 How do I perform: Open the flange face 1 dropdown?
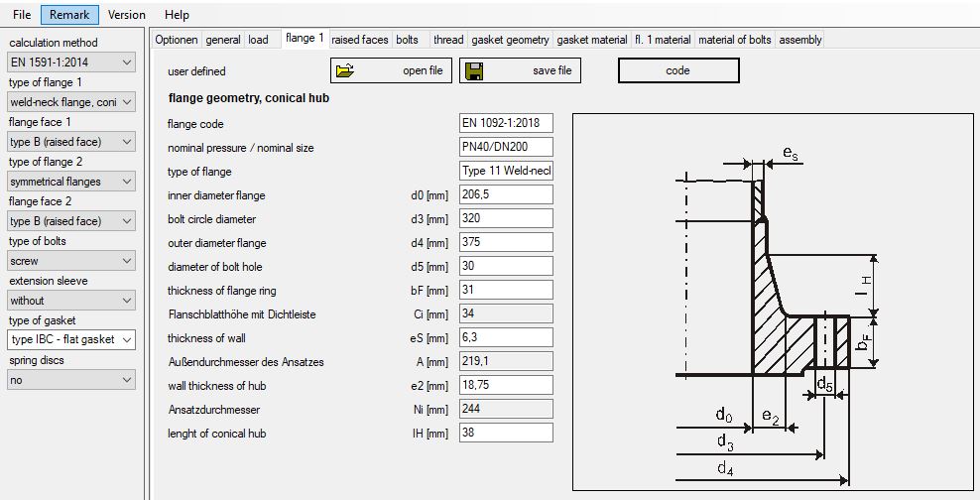71,142
